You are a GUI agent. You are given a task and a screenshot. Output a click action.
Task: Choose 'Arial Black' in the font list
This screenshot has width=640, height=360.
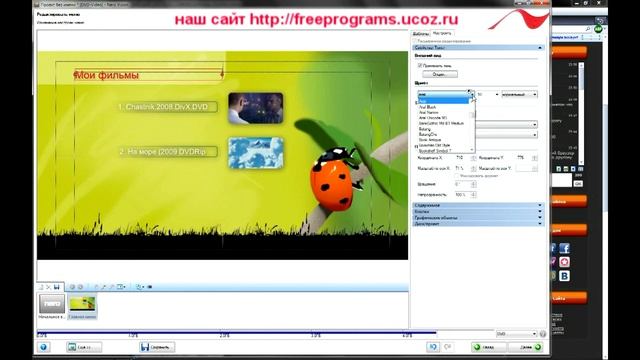[x=427, y=107]
